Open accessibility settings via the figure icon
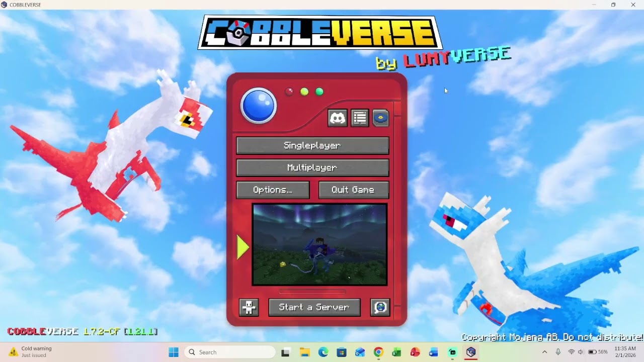644x362 pixels. pyautogui.click(x=249, y=307)
